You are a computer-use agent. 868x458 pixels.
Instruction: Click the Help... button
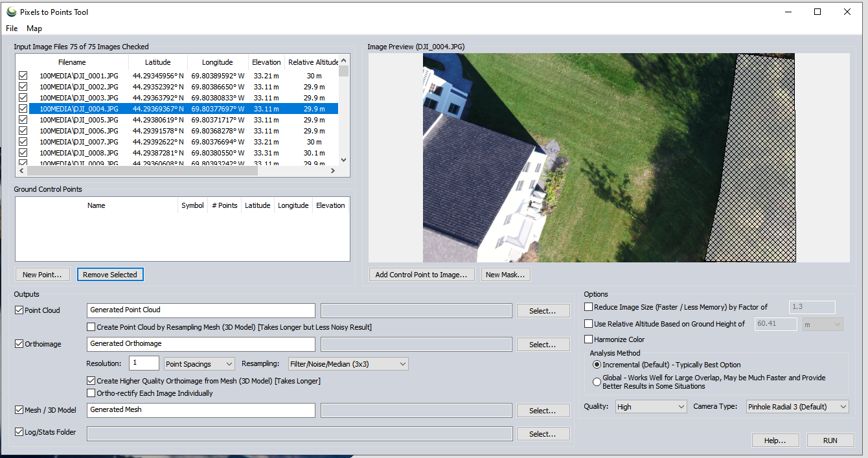point(775,441)
